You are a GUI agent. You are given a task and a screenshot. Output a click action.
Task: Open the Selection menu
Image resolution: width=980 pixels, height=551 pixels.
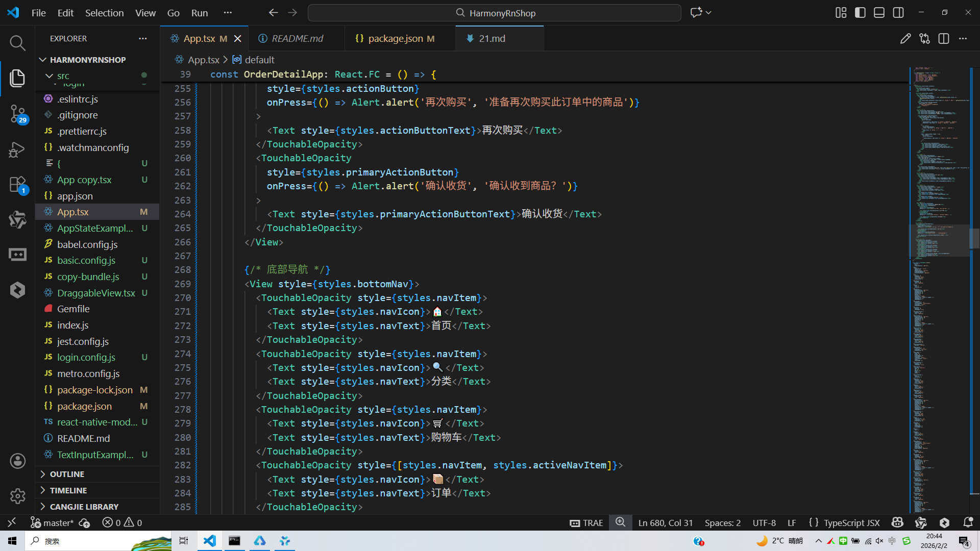(104, 13)
